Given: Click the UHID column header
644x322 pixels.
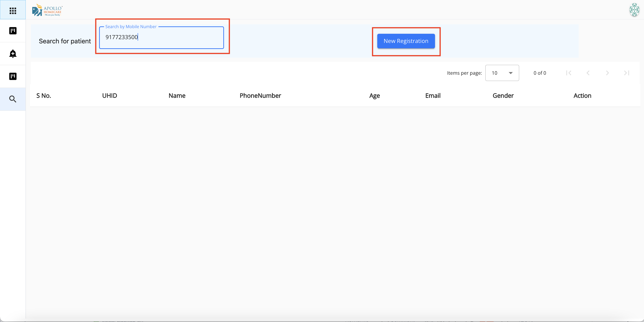Looking at the screenshot, I should pos(109,96).
